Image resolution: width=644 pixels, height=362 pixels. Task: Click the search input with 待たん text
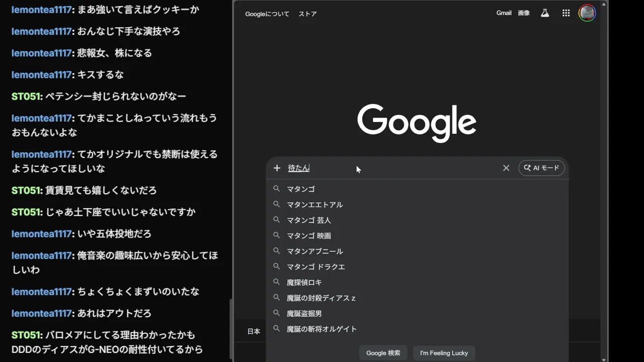[x=392, y=168]
